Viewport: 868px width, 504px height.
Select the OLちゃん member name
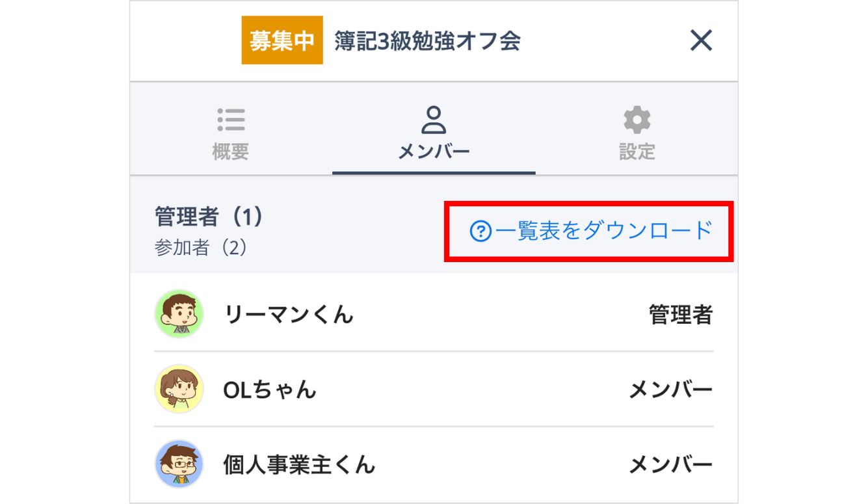pyautogui.click(x=270, y=390)
